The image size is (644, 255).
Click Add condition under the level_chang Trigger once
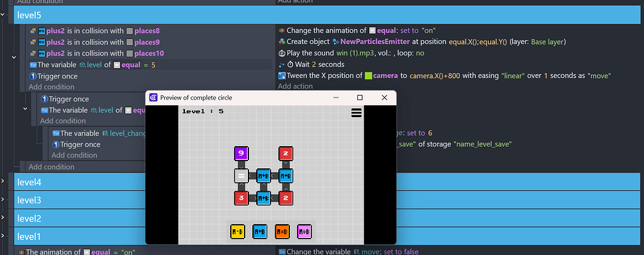[x=74, y=155]
